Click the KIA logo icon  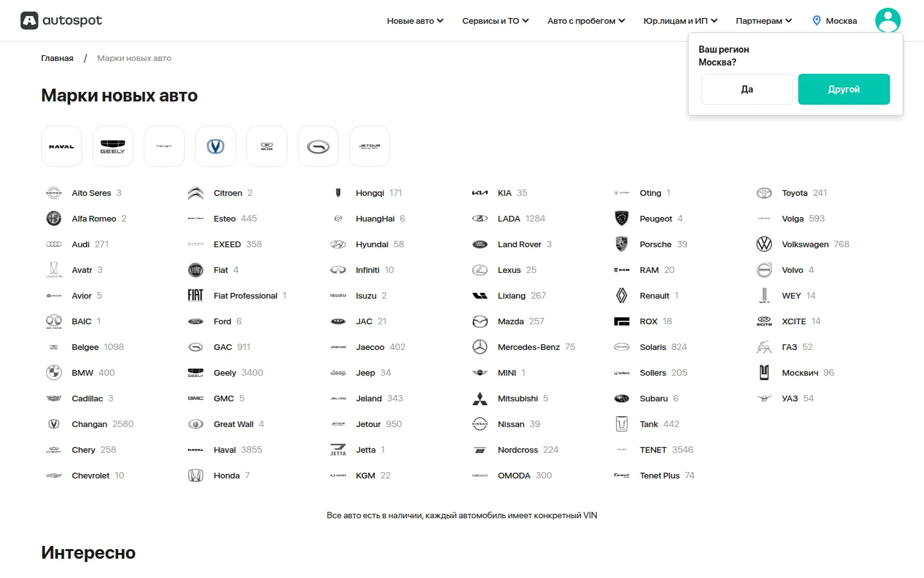(x=480, y=193)
